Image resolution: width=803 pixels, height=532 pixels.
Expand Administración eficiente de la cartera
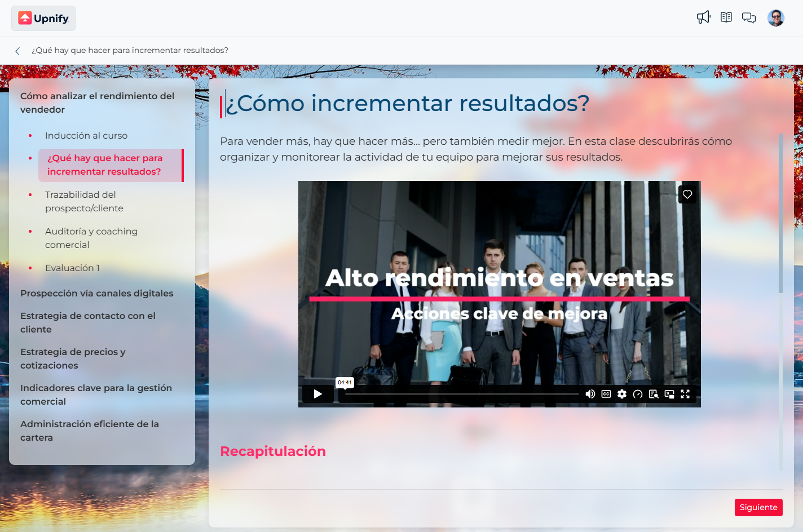(90, 431)
